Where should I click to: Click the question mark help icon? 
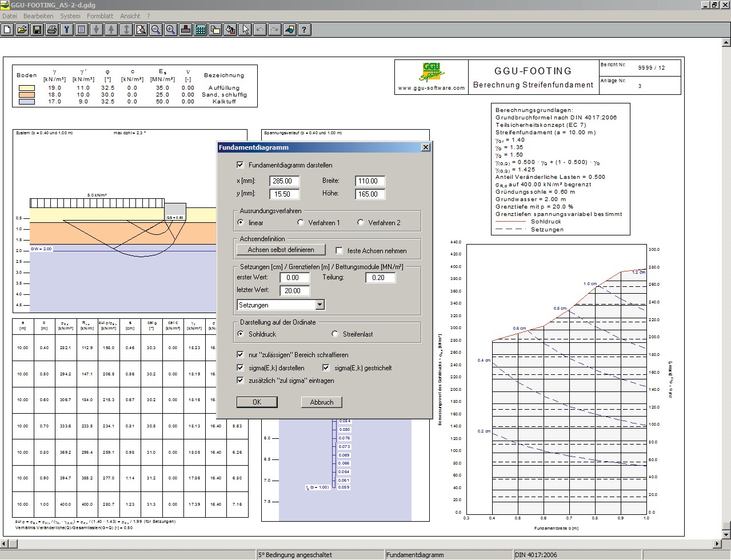click(x=305, y=30)
